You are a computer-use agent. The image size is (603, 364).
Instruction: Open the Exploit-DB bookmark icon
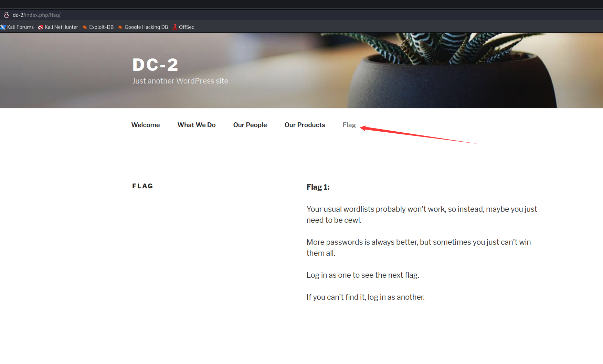pyautogui.click(x=85, y=27)
